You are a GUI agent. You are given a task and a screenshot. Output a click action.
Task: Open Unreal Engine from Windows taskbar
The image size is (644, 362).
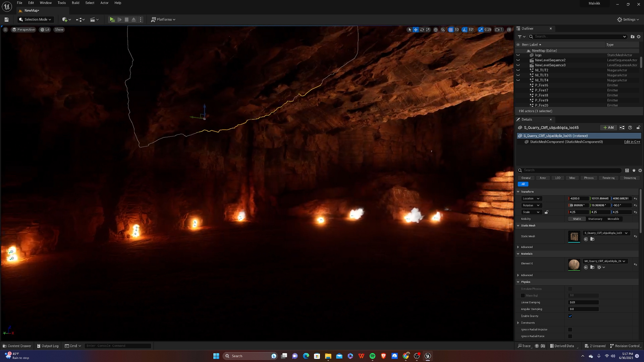428,356
